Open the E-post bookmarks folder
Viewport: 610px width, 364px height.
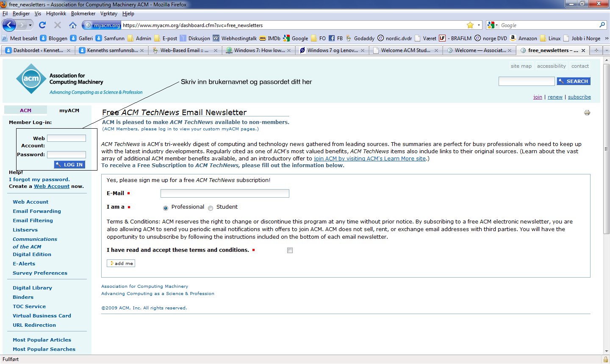(166, 38)
